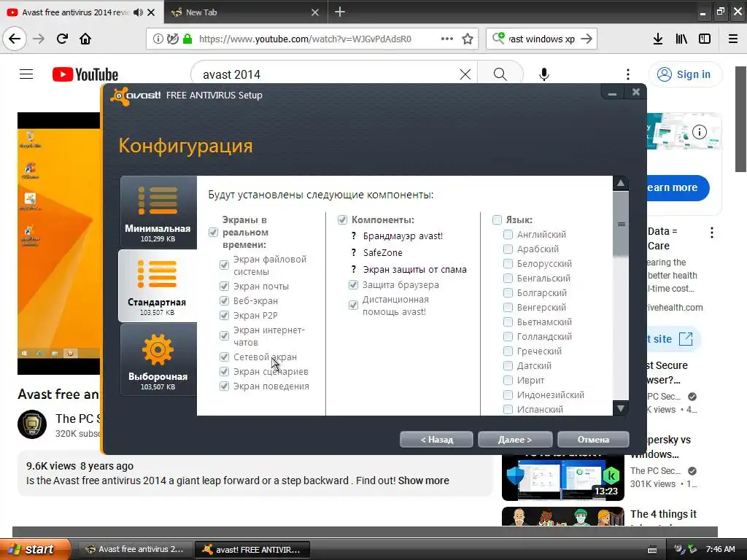Open the Firefox library
Image resolution: width=747 pixels, height=560 pixels.
[x=681, y=39]
